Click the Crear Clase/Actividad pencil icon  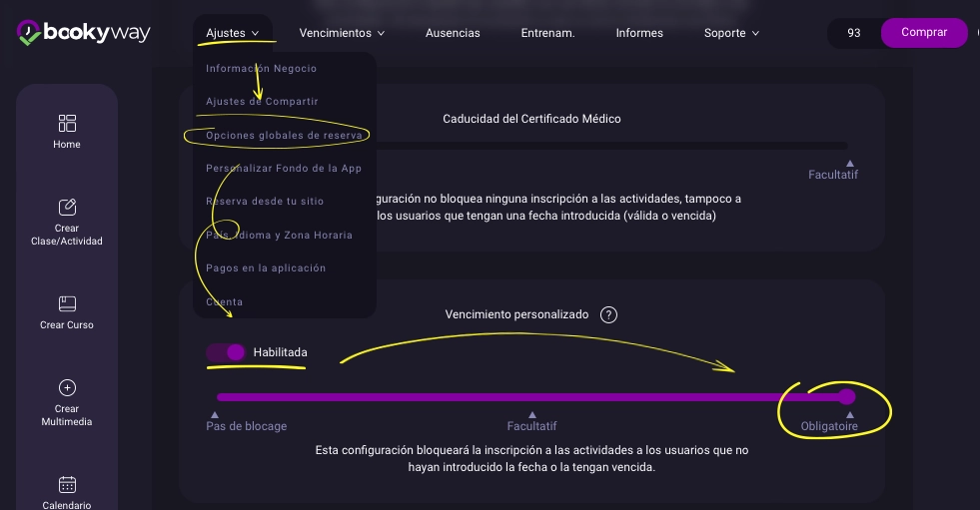[67, 207]
